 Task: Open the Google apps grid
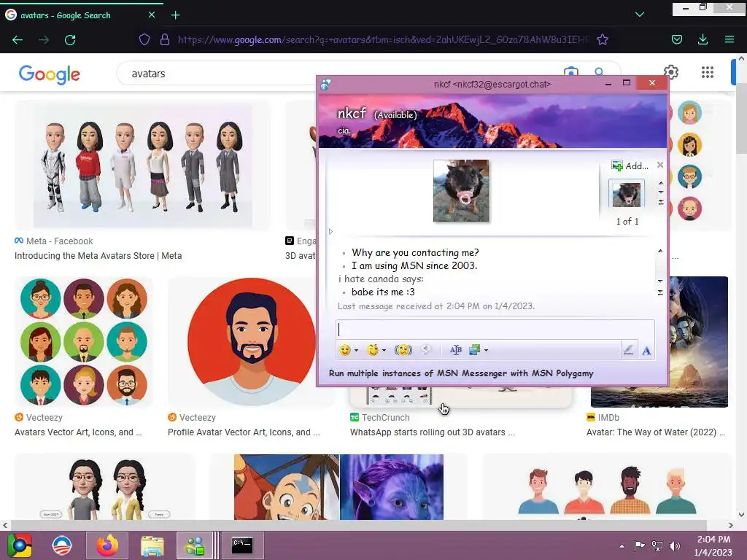point(708,72)
